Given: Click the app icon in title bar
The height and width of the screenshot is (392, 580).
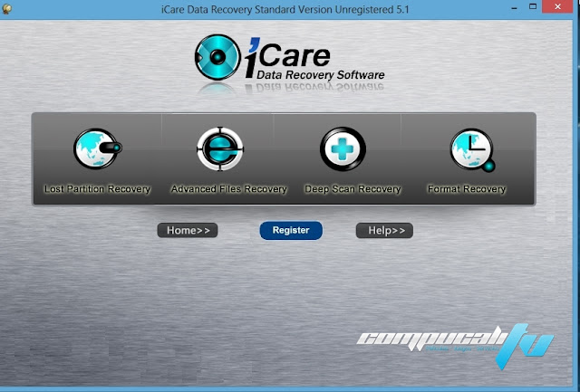Looking at the screenshot, I should (x=6, y=8).
